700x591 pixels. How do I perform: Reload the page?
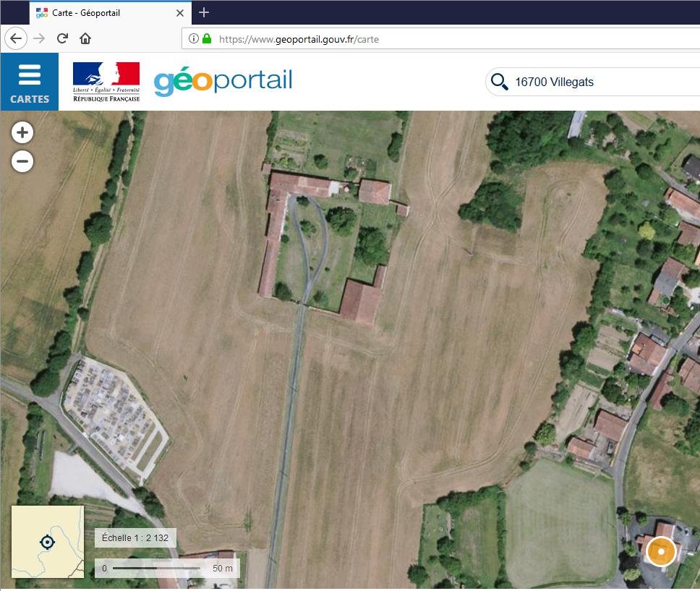tap(62, 39)
